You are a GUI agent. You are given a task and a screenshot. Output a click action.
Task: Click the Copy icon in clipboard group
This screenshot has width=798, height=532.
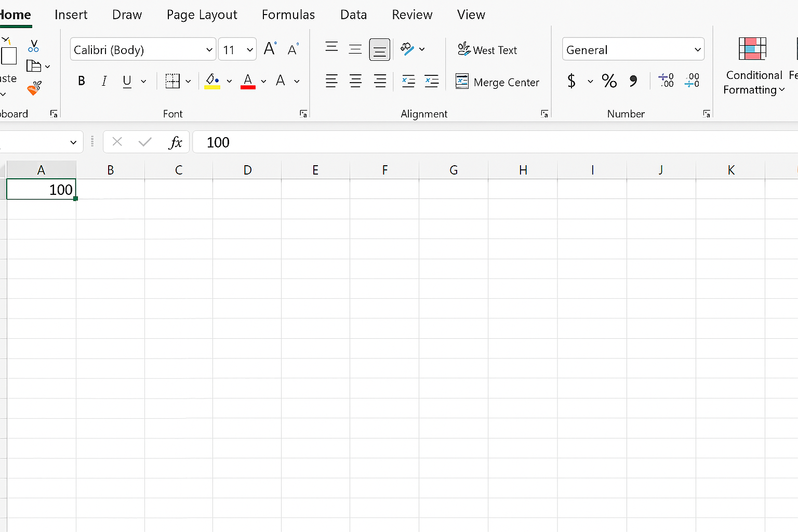[34, 66]
